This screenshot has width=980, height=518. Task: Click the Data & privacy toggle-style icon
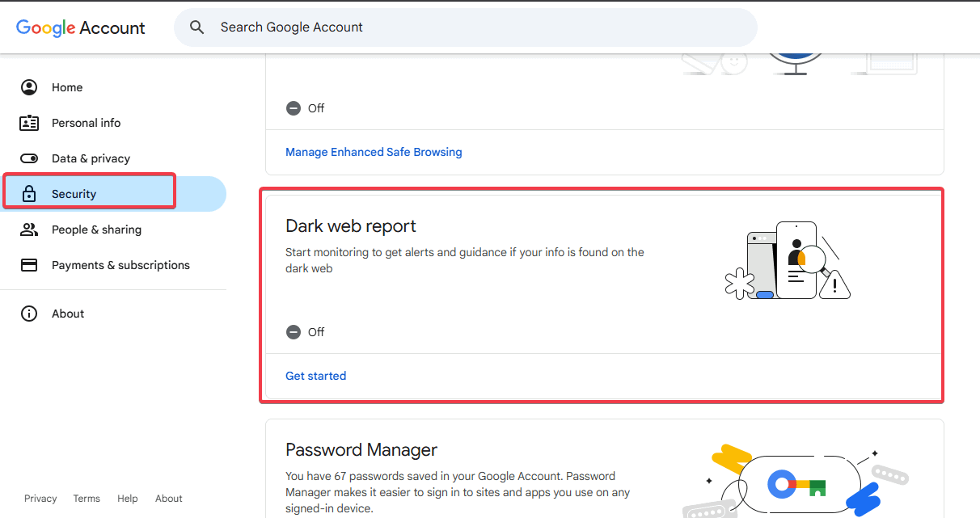29,158
